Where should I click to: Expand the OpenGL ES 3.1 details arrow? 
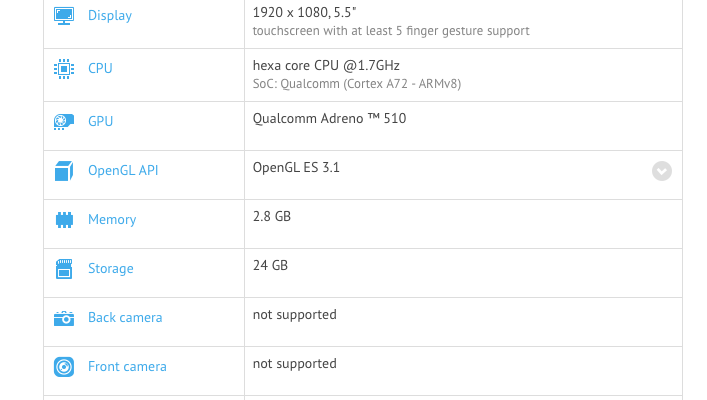(662, 171)
